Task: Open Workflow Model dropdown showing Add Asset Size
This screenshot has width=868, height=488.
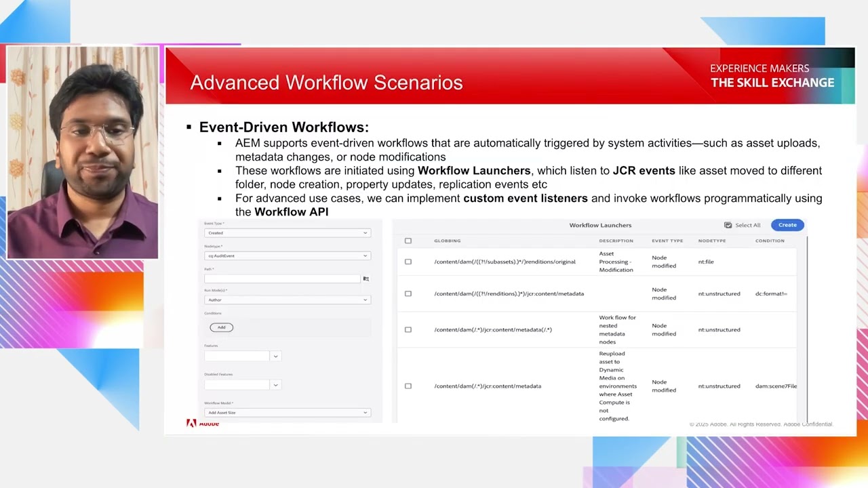Action: click(288, 412)
